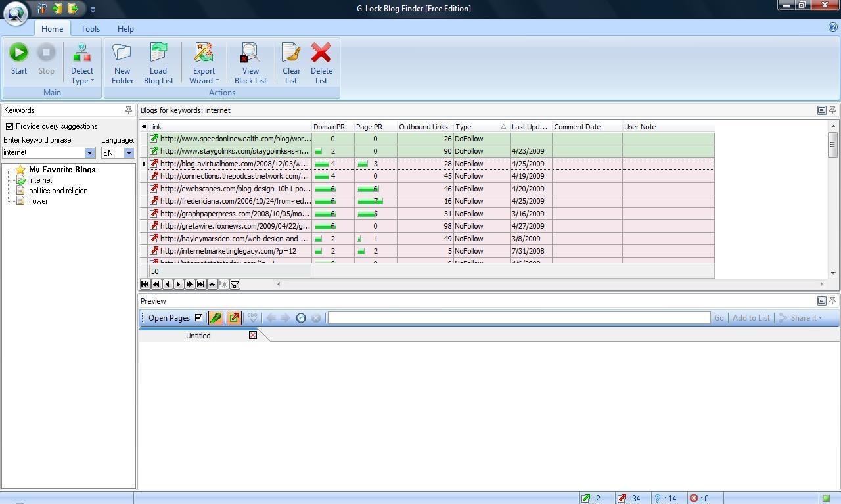Viewport: 841px width, 504px height.
Task: Click DomainPR bar for gretawire.foxnews.com
Action: 326,226
